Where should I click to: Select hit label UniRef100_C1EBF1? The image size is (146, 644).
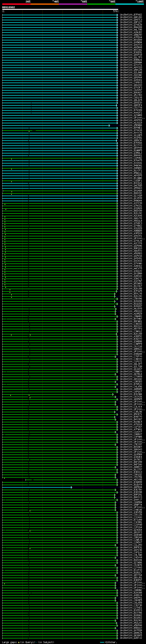pos(131,180)
